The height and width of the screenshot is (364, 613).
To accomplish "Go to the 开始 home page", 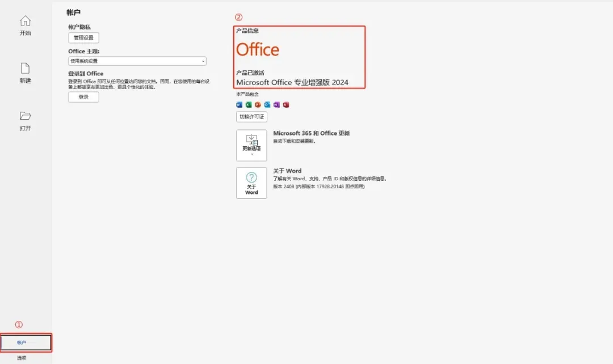I will [x=26, y=26].
